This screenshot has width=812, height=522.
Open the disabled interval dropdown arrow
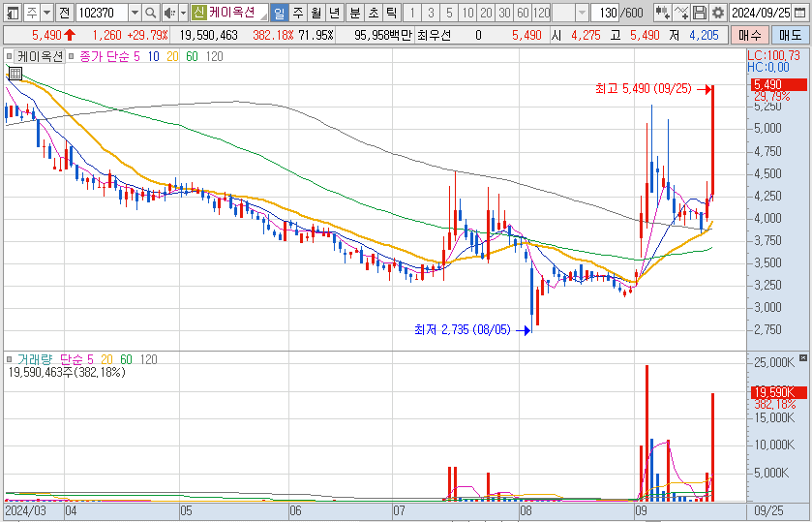click(583, 13)
